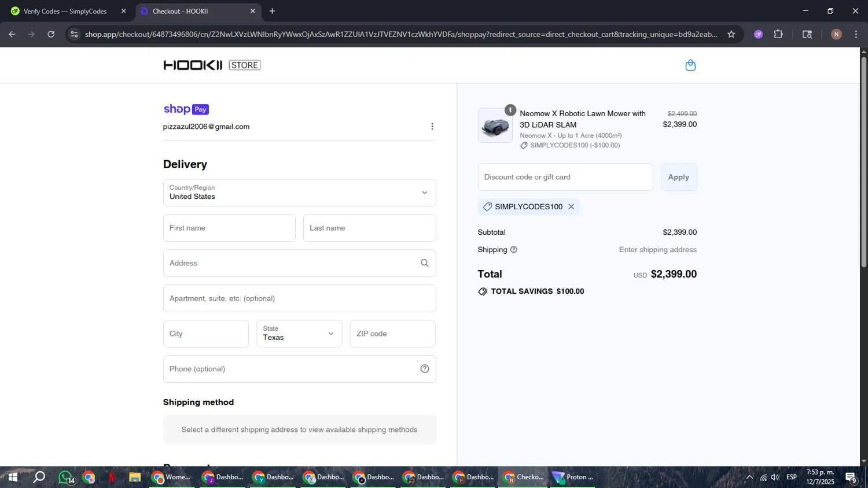Viewport: 868px width, 488px height.
Task: Open the network icon in system tray
Action: pos(763,477)
